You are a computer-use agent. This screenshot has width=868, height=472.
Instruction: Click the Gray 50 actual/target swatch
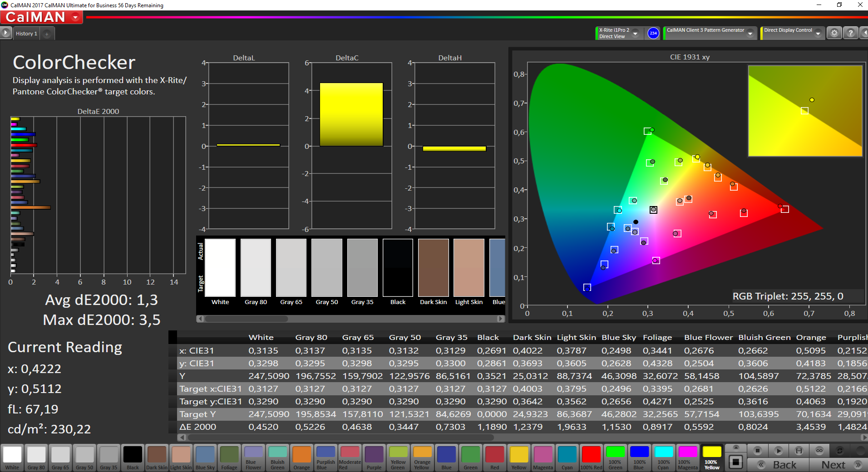point(327,268)
